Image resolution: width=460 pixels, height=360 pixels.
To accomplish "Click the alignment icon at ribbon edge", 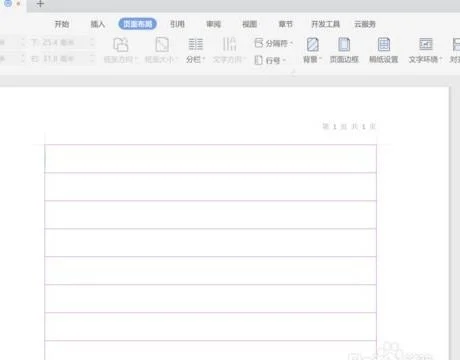I will click(x=456, y=44).
